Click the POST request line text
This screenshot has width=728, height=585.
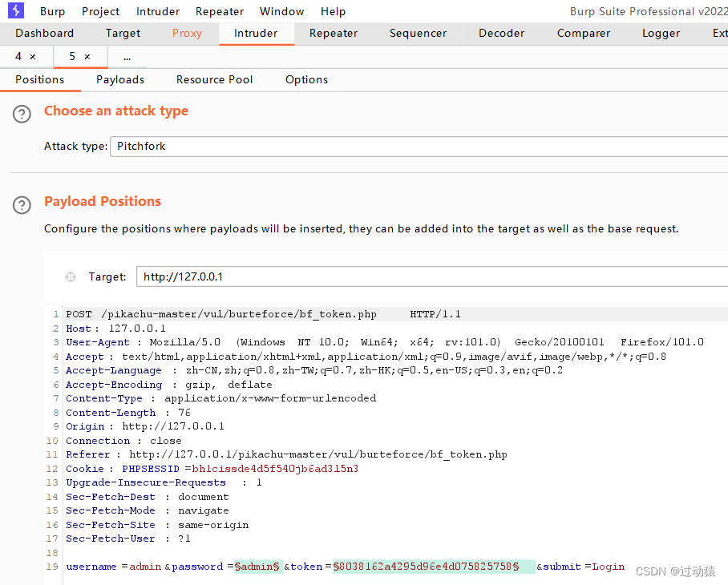pyautogui.click(x=263, y=314)
